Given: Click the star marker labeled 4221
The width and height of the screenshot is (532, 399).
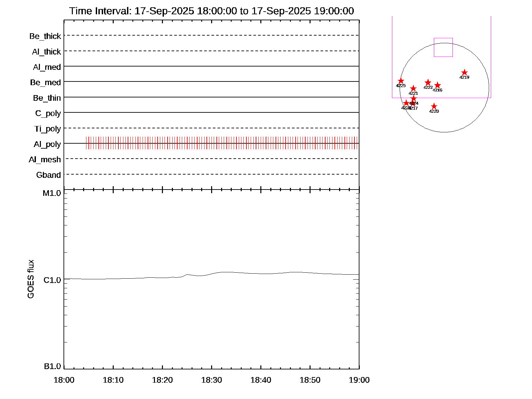Looking at the screenshot, I should 413,88.
